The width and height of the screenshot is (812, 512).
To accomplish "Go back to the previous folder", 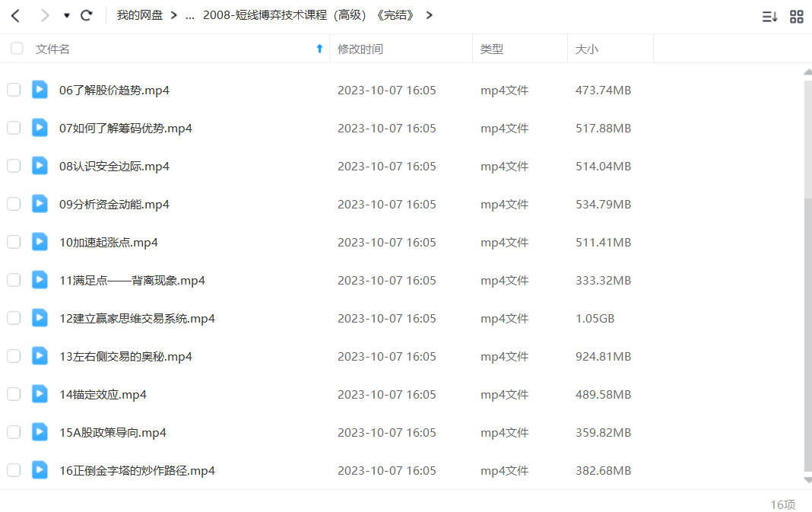I will [x=15, y=15].
